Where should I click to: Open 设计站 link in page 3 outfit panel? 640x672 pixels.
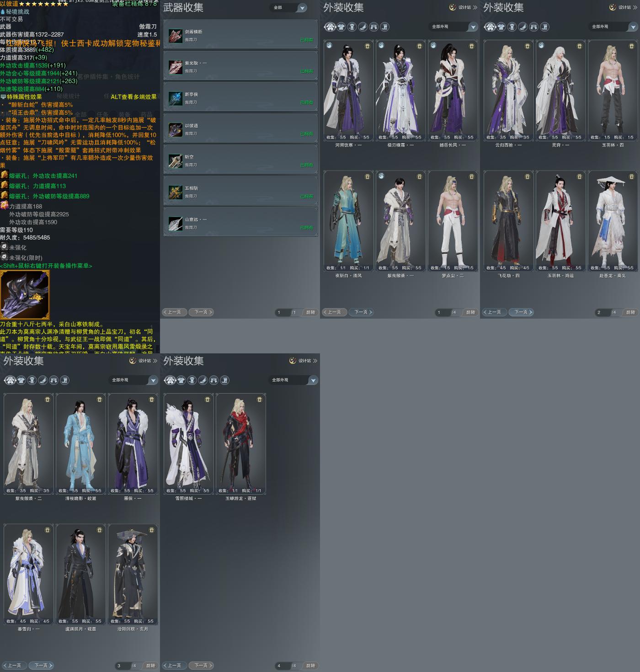click(143, 361)
